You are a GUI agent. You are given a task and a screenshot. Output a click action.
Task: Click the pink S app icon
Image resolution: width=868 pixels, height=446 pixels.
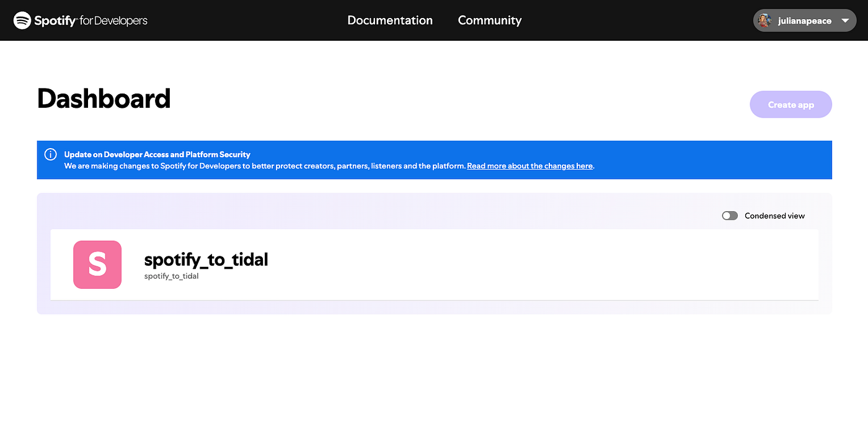[97, 265]
